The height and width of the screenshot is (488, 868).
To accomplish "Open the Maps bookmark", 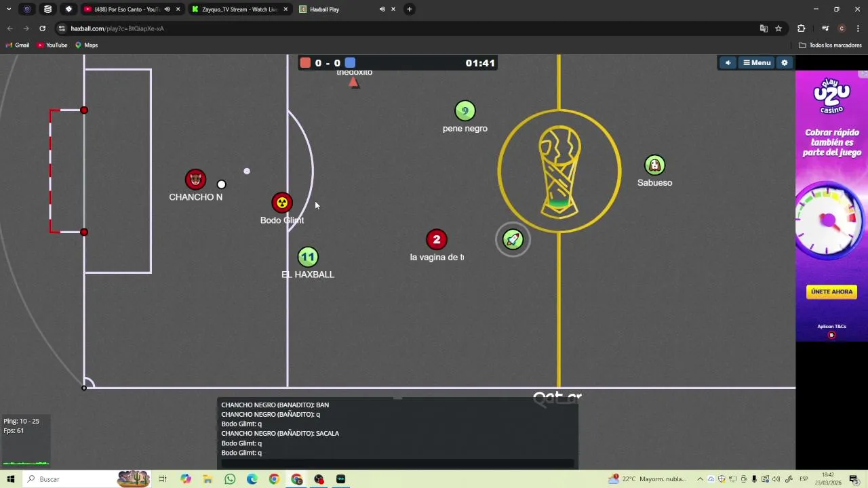I will click(87, 45).
